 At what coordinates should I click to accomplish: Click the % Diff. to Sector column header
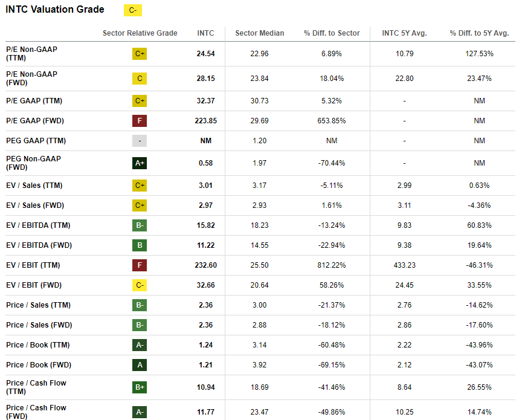click(x=332, y=33)
